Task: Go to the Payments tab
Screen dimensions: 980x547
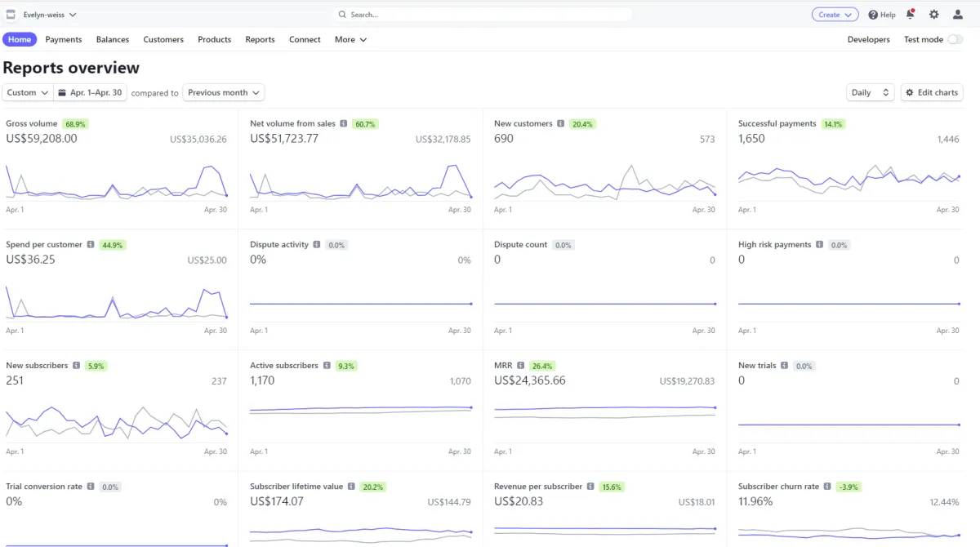Action: 64,39
